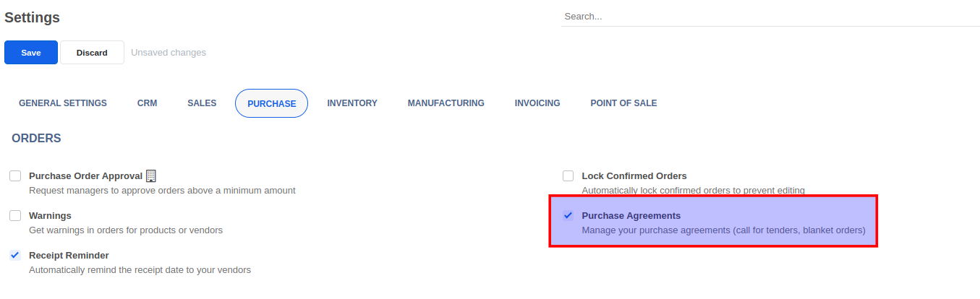This screenshot has height=299, width=980.
Task: Go to the Point of Sale tab
Action: [x=623, y=103]
